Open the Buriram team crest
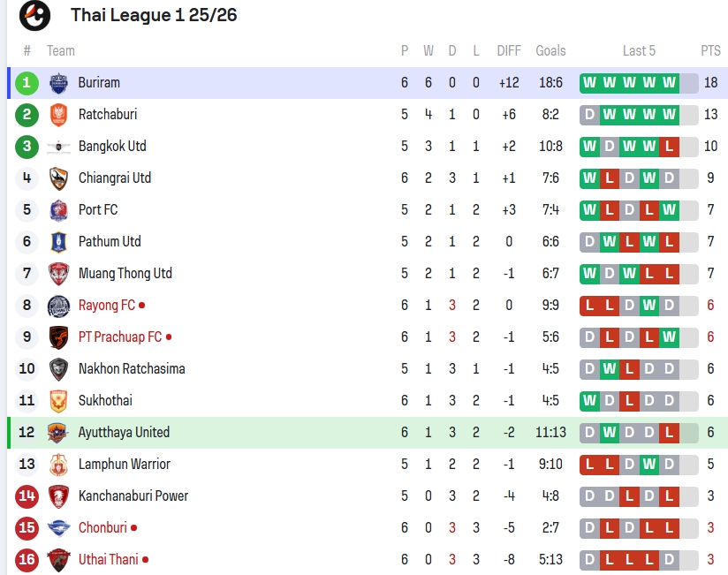This screenshot has width=728, height=575. click(58, 83)
